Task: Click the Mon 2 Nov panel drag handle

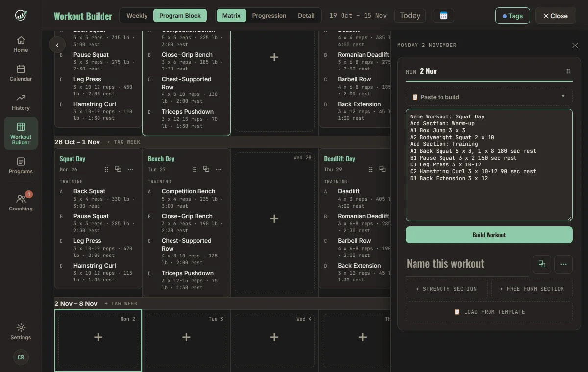Action: pos(568,71)
